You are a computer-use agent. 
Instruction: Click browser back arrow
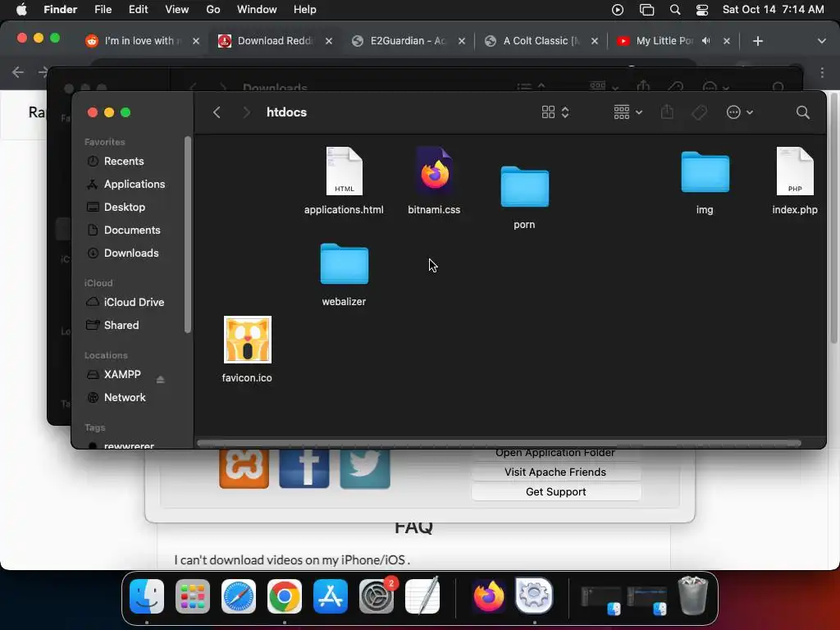point(18,72)
